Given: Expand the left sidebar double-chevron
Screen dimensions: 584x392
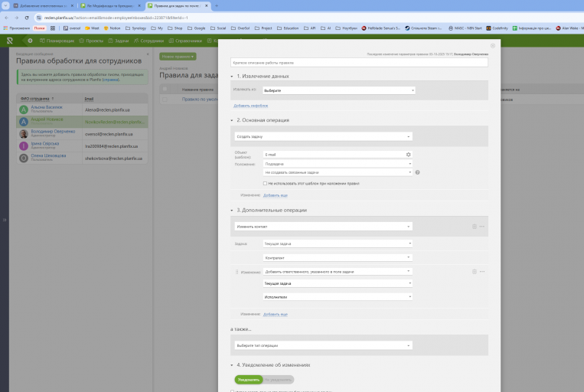Looking at the screenshot, I should (5, 220).
